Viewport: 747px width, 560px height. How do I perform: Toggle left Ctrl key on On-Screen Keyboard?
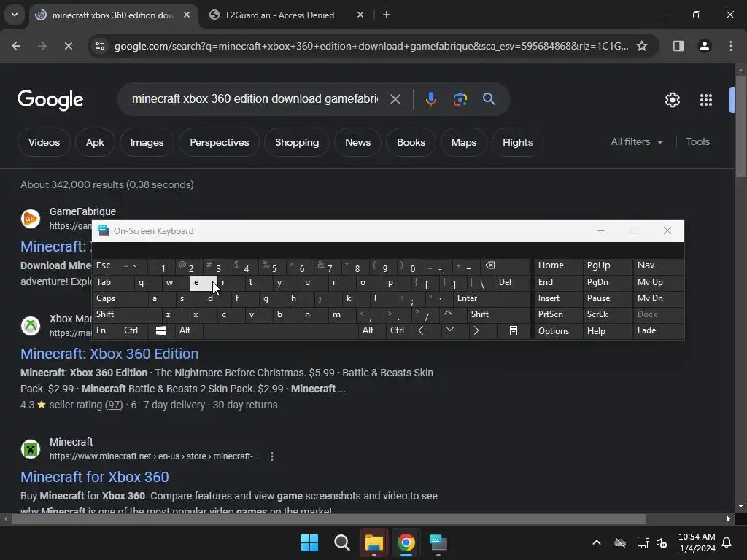(x=134, y=330)
